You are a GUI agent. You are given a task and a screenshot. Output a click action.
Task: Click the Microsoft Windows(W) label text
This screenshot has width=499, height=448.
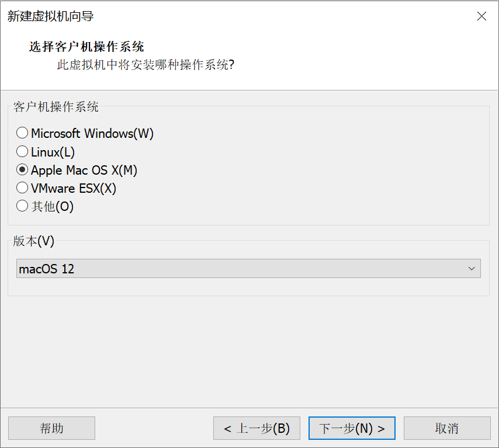(92, 133)
